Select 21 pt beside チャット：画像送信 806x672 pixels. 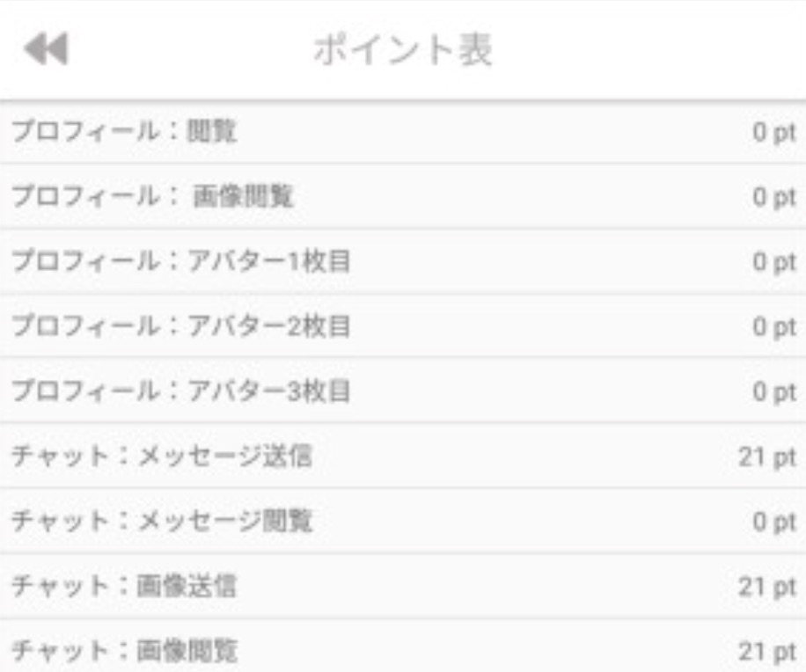pos(766,587)
